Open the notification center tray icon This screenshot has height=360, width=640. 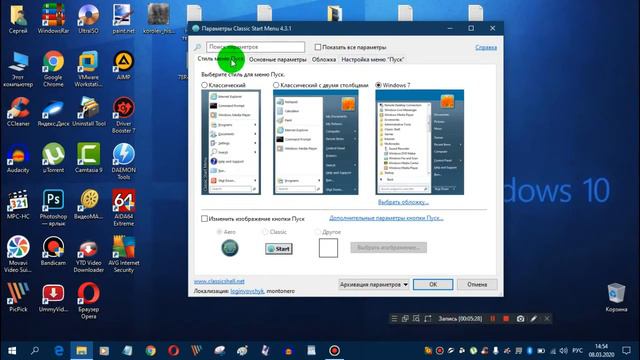click(x=626, y=351)
